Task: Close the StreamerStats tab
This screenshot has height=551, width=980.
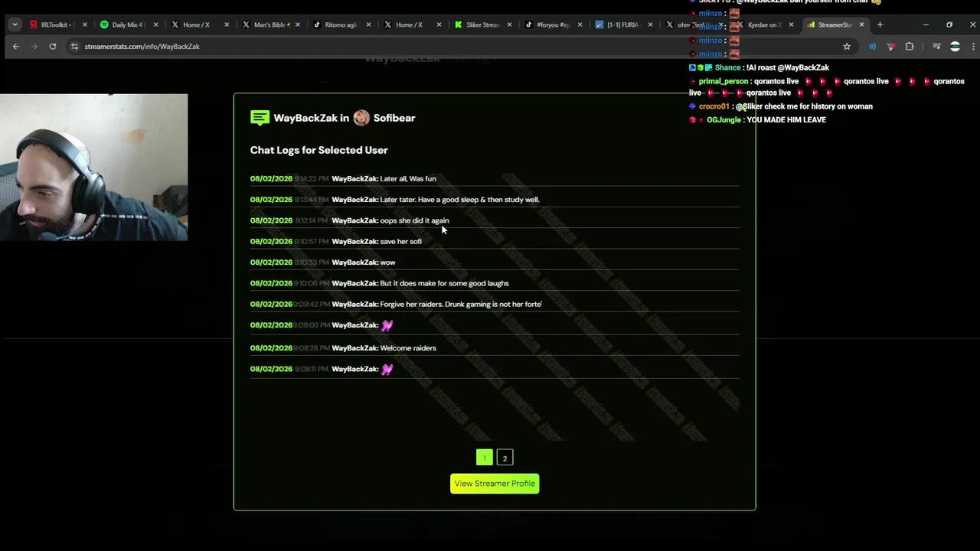Action: (x=861, y=24)
